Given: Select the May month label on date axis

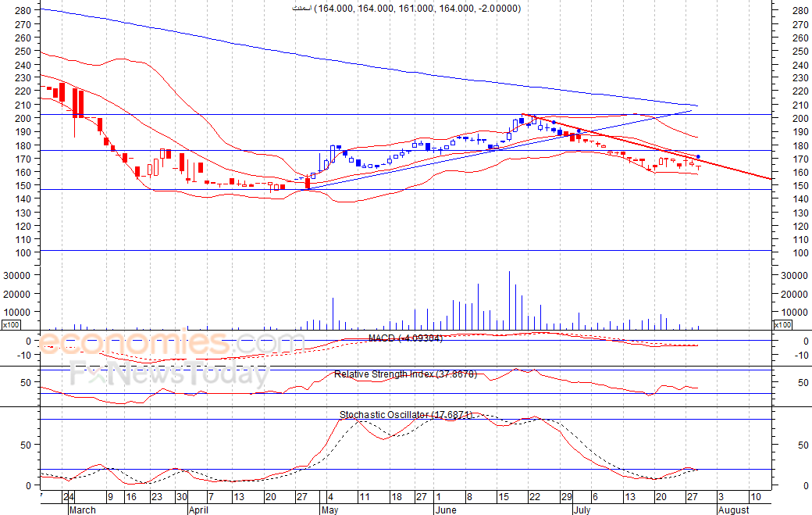Looking at the screenshot, I should pos(329,510).
